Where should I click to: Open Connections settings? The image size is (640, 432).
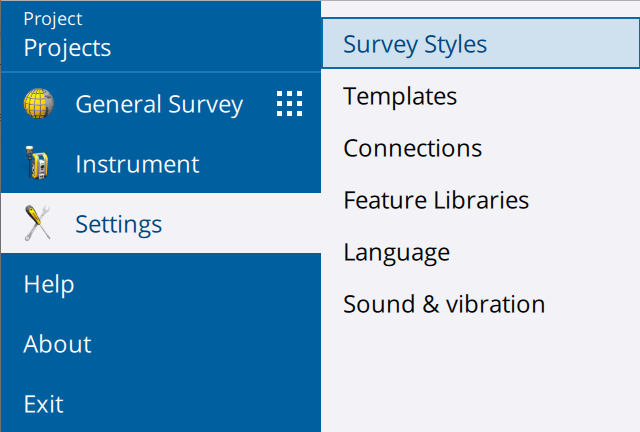[413, 148]
